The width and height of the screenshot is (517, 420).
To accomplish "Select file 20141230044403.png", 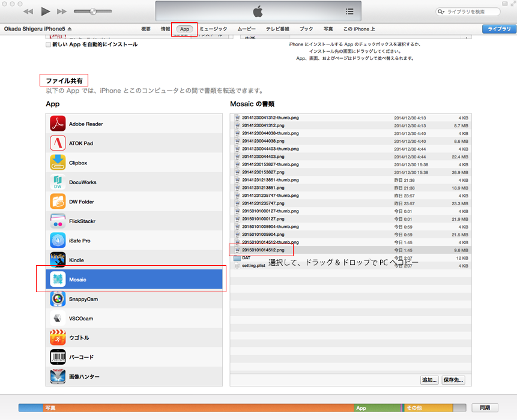I will [263, 157].
